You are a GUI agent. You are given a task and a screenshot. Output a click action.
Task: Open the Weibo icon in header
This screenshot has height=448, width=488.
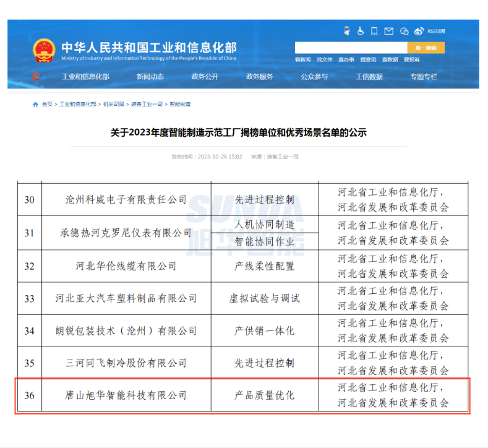(x=419, y=31)
